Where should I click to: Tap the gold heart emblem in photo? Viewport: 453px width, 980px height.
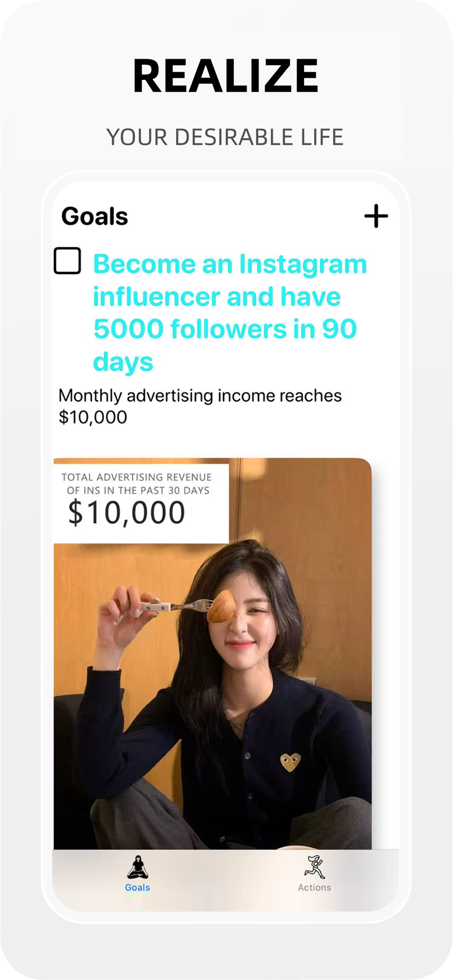pos(290,762)
